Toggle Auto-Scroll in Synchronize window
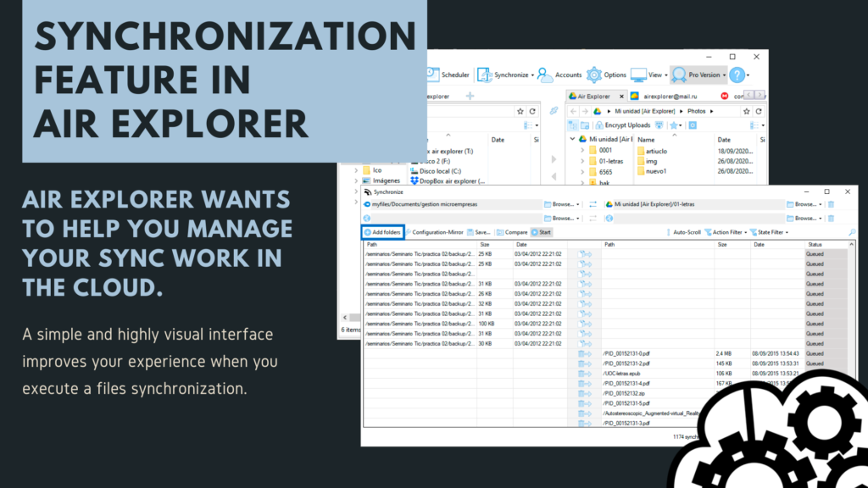Screen dimensions: 868x488 (684, 232)
